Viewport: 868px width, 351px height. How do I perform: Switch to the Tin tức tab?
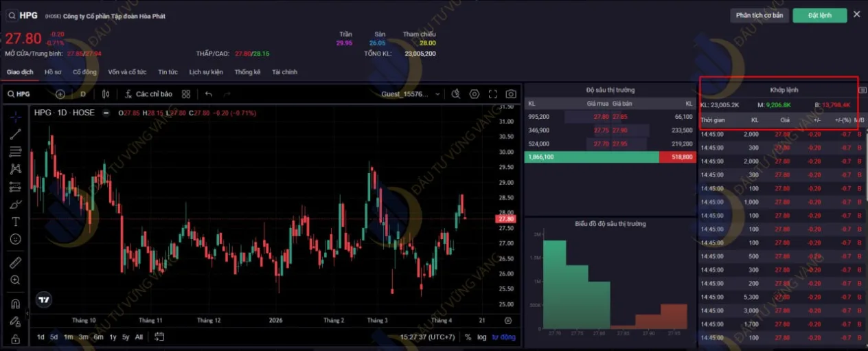[x=168, y=72]
